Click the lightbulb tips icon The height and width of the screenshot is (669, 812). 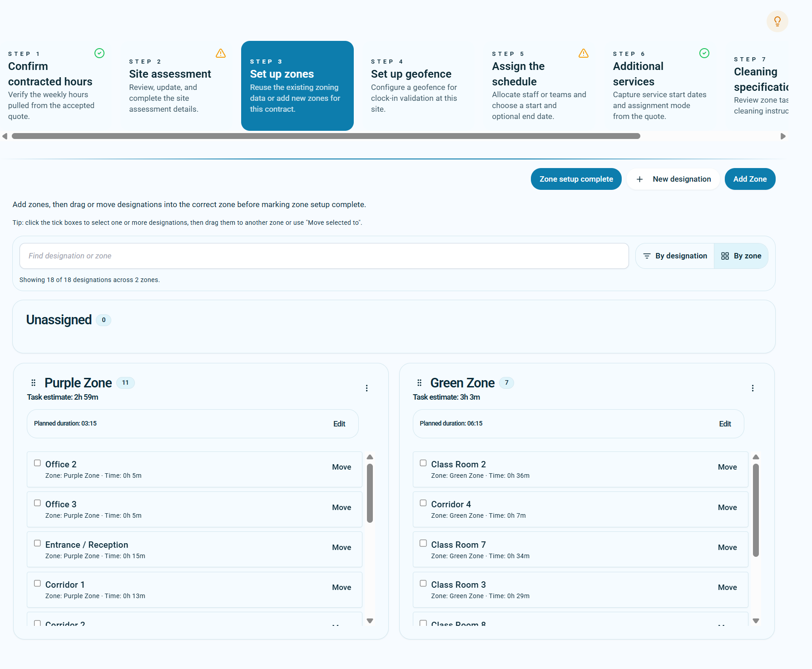(777, 21)
